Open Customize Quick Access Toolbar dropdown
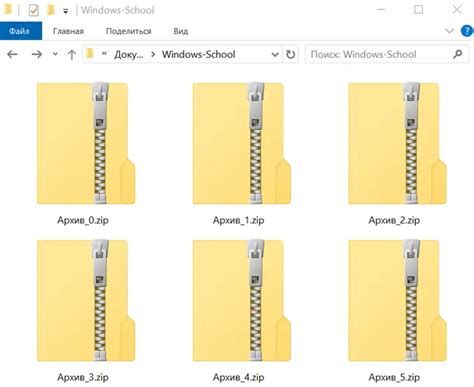 click(x=66, y=11)
